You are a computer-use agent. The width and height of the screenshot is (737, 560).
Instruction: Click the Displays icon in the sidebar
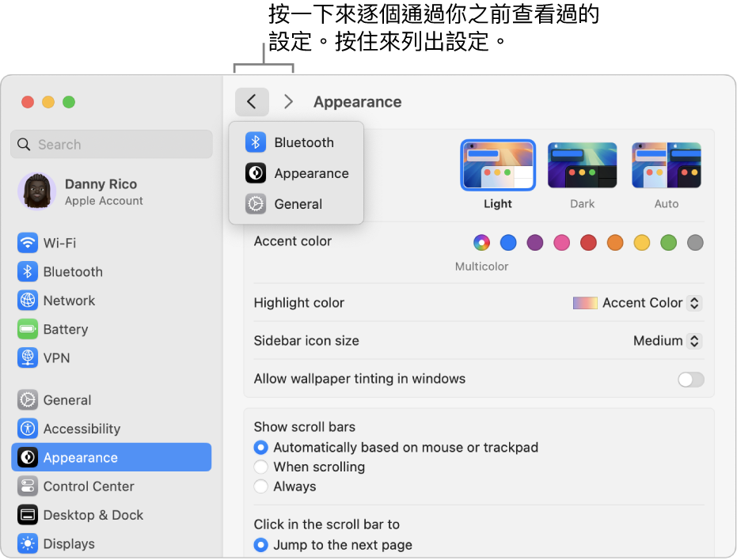coord(28,543)
